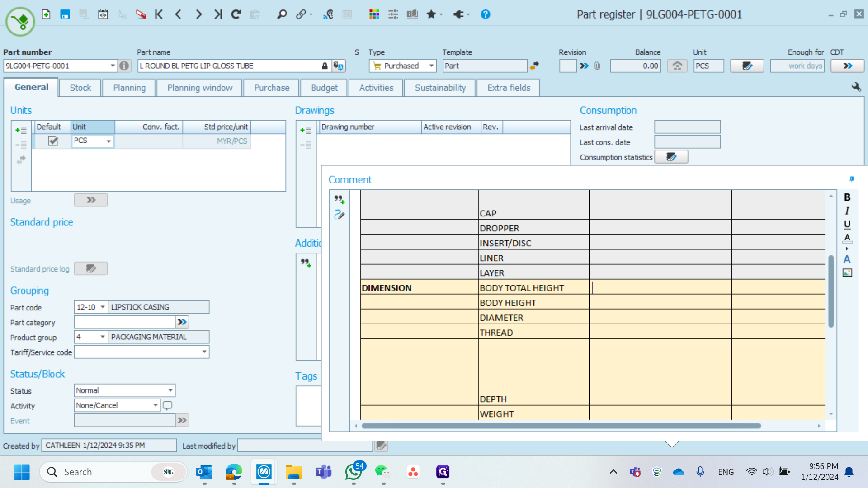868x488 pixels.
Task: Click the Usage double arrow button
Action: [91, 200]
